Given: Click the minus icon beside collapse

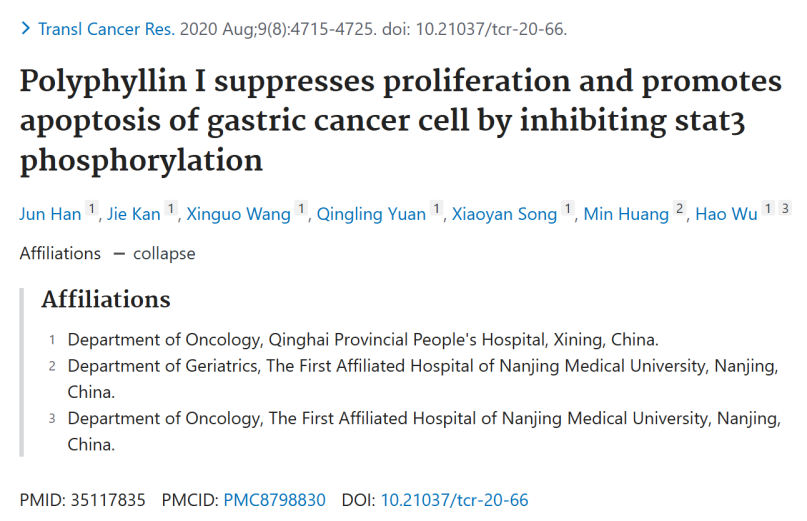Looking at the screenshot, I should pyautogui.click(x=119, y=254).
